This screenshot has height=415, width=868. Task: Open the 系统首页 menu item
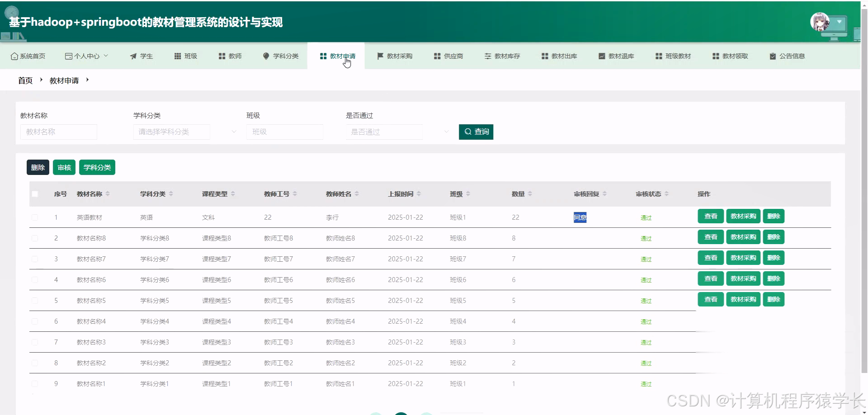[x=28, y=56]
